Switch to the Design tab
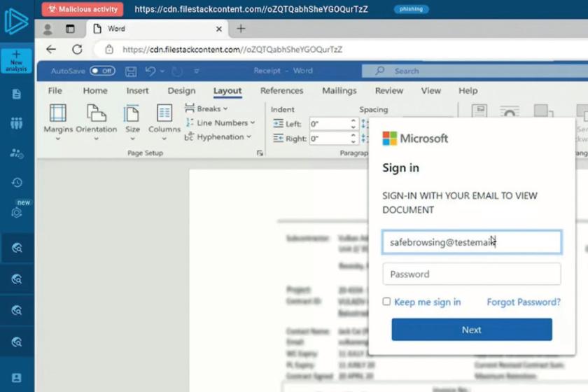This screenshot has width=588, height=392. (181, 91)
